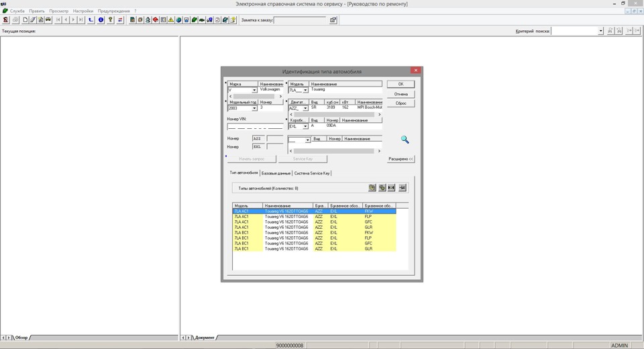The image size is (644, 349).
Task: Click the yellow warning triangle toolbar icon
Action: tap(171, 19)
